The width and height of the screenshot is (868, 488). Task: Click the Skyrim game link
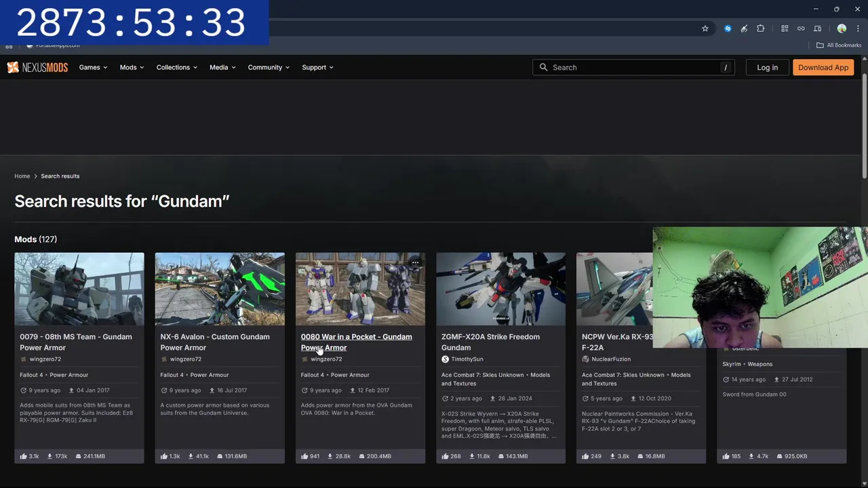click(x=732, y=364)
